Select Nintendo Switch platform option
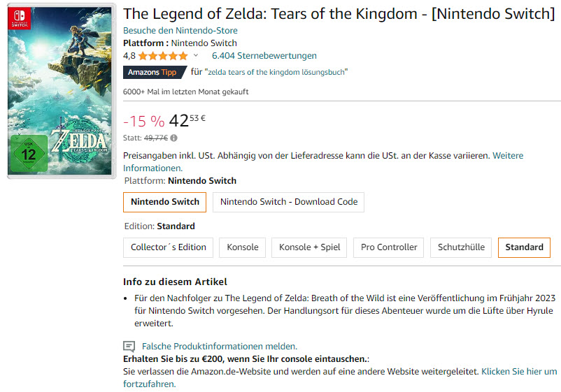Viewport: 561px width, 392px height. point(164,202)
